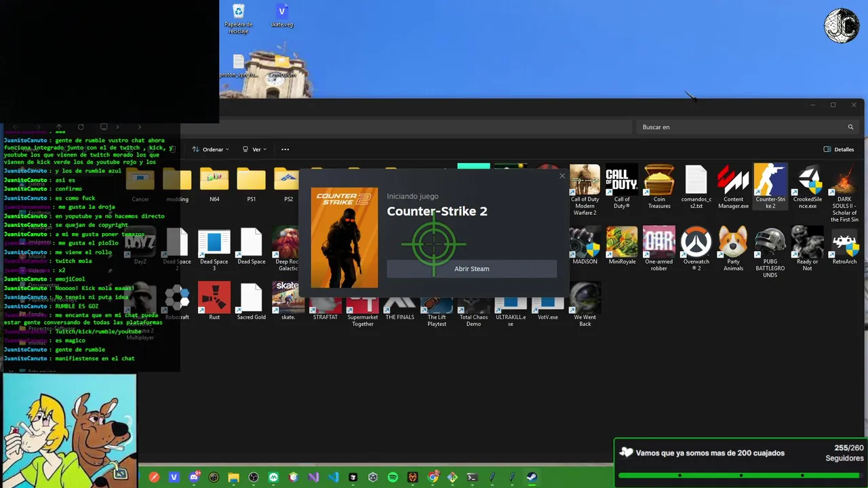Select THE FINALS label
Viewport: 868px width, 488px height.
pos(399,317)
